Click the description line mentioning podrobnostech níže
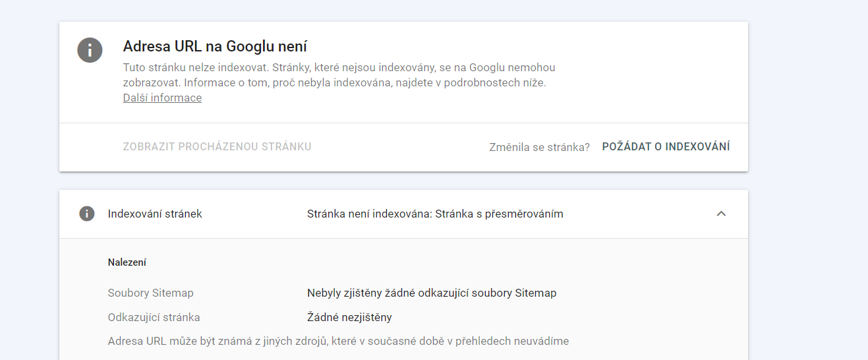Image resolution: width=868 pixels, height=360 pixels. (335, 83)
